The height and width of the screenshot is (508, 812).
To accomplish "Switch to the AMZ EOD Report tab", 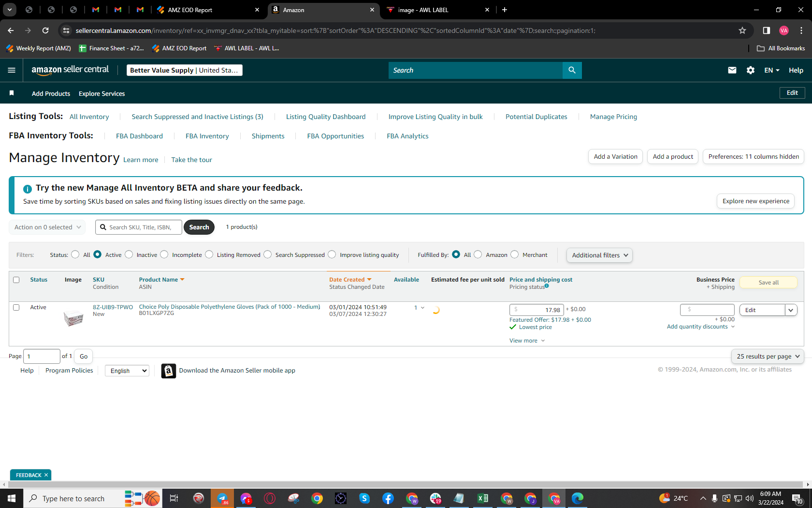I will coord(209,10).
